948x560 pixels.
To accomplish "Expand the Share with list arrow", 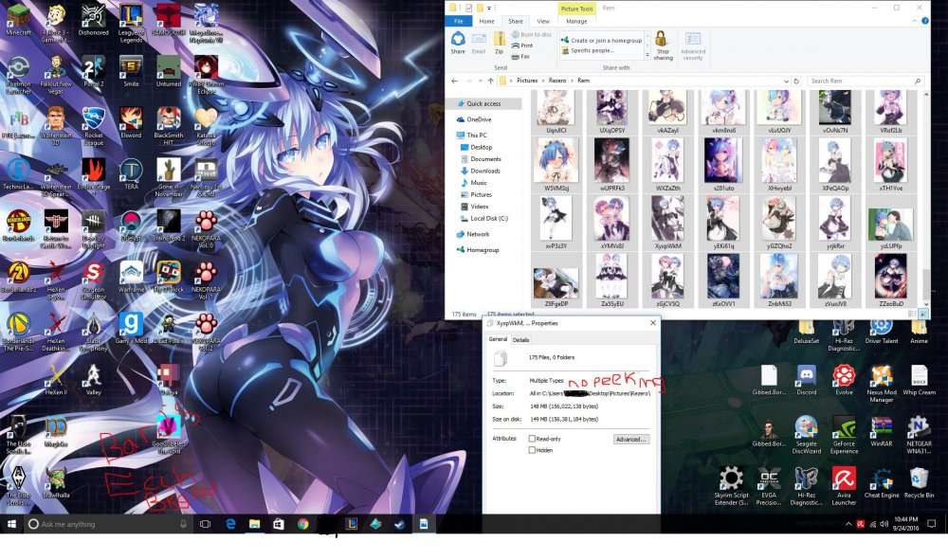I will 647,55.
